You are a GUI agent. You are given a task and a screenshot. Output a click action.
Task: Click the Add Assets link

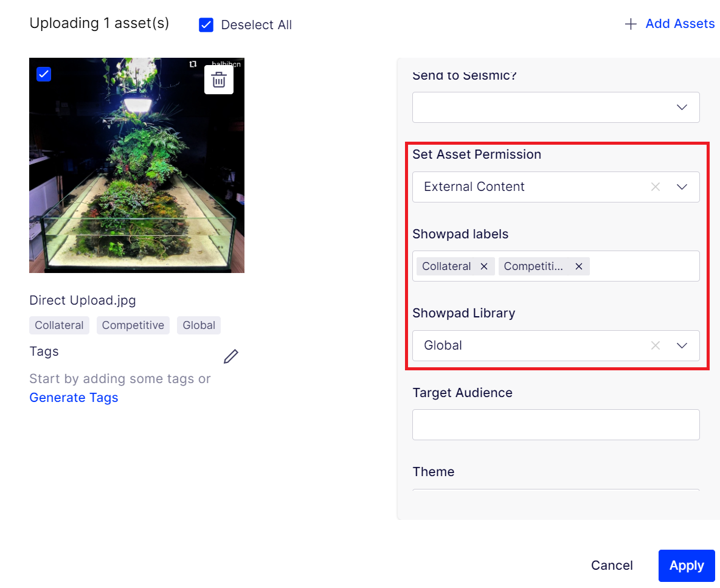680,24
